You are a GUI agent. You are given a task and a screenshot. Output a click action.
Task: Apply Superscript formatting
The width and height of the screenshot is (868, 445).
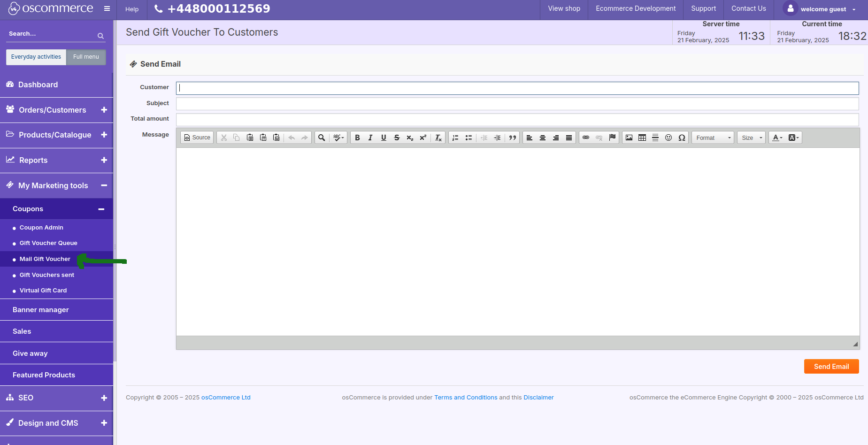tap(423, 138)
